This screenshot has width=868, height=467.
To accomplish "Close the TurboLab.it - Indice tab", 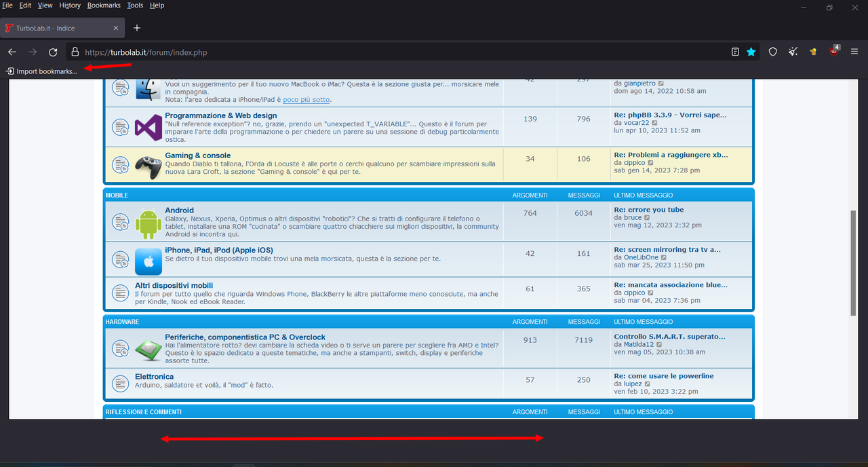I will tap(116, 28).
